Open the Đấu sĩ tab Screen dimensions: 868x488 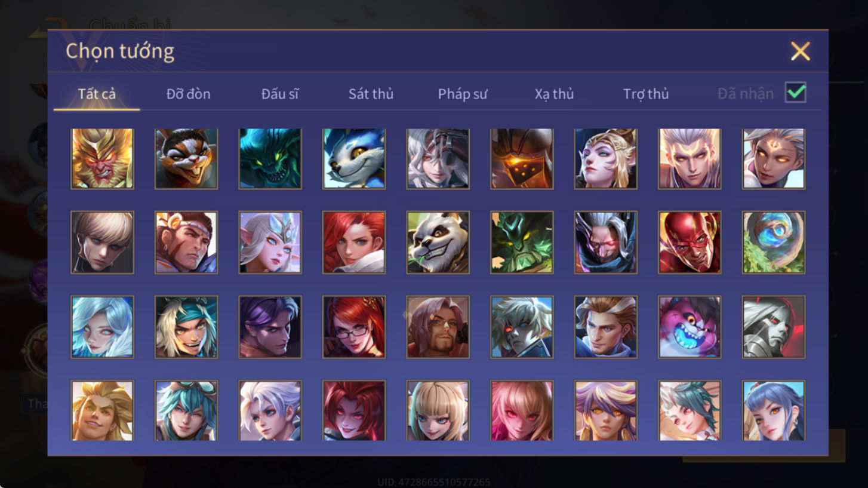(x=280, y=94)
